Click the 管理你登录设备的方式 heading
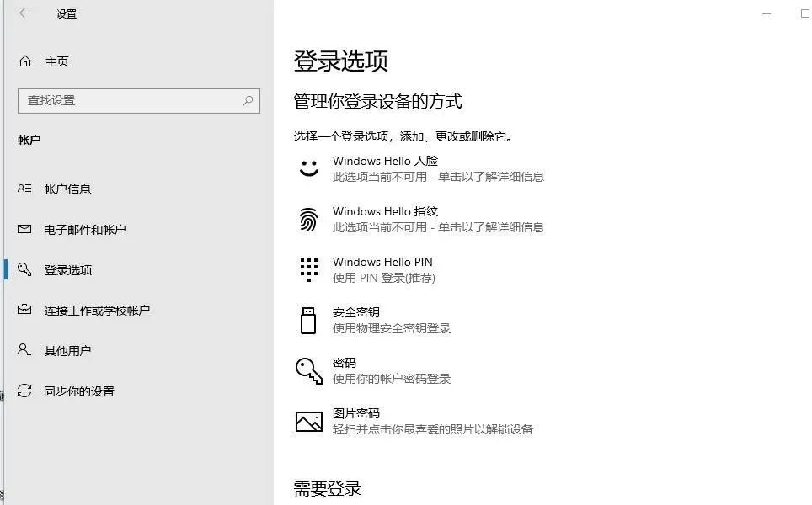Screen dimensions: 812x505 click(377, 101)
